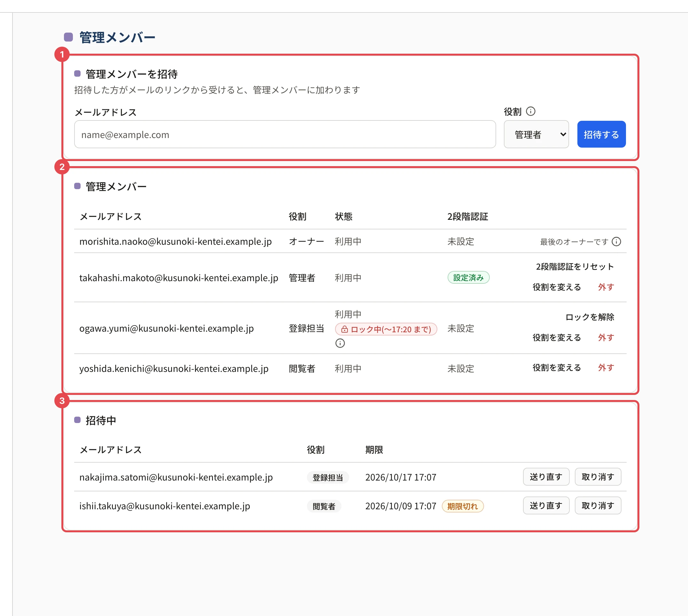
Task: Click 外す for yoshida.kenichi
Action: click(x=606, y=367)
